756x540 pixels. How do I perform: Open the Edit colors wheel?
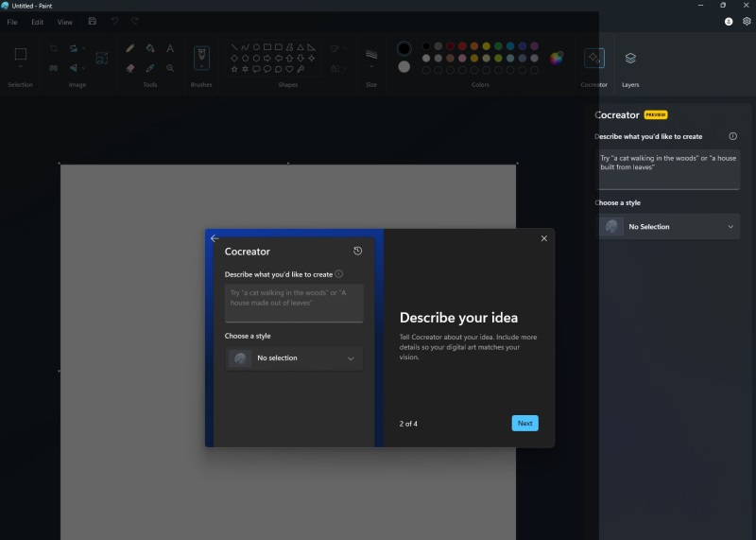pos(557,58)
